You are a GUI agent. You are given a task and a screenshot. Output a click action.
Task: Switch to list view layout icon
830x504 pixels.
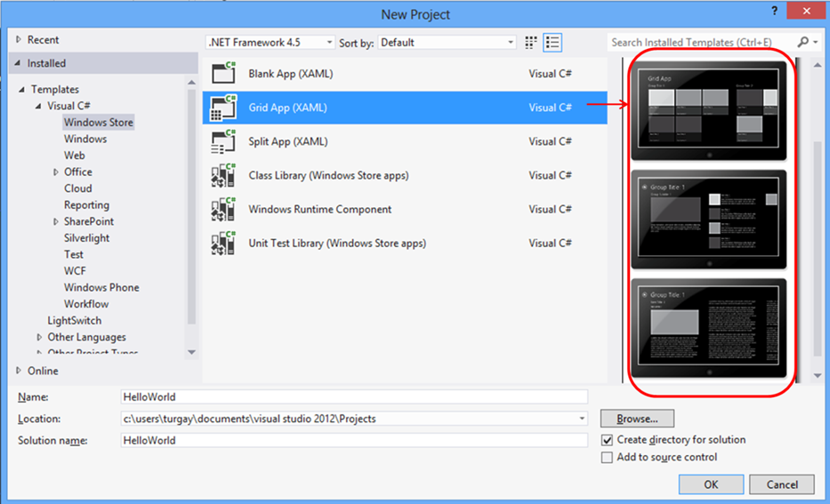[553, 43]
